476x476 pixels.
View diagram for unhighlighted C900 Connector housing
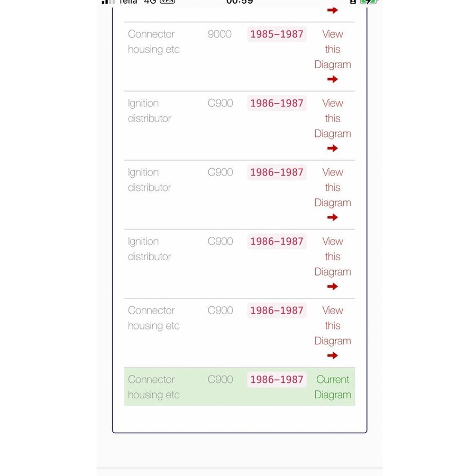(332, 326)
